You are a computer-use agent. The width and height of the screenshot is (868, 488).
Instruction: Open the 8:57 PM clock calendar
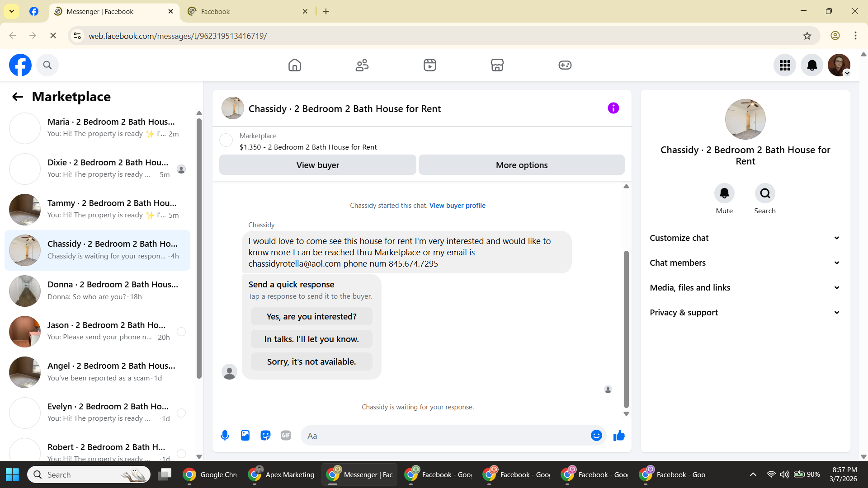click(844, 474)
